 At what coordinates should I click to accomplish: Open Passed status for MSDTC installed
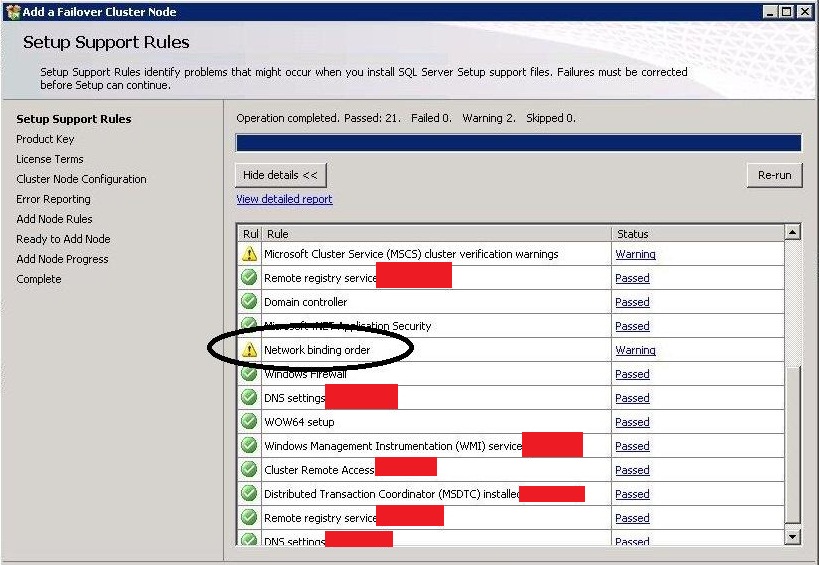click(632, 494)
